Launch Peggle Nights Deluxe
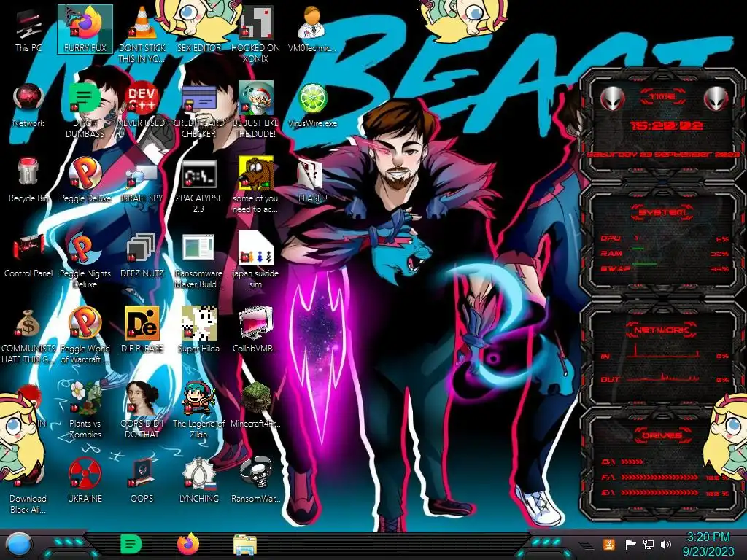Screen dimensions: 747x560 (x=85, y=260)
